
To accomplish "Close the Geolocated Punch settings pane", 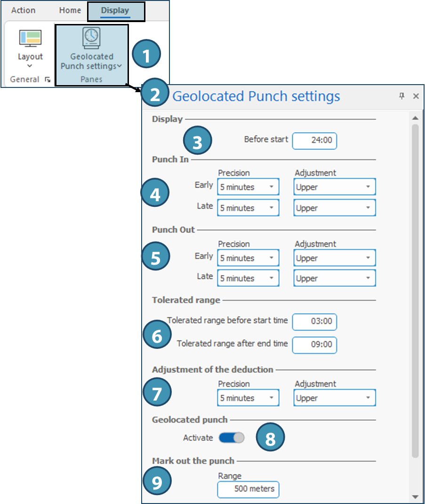I will pyautogui.click(x=416, y=96).
